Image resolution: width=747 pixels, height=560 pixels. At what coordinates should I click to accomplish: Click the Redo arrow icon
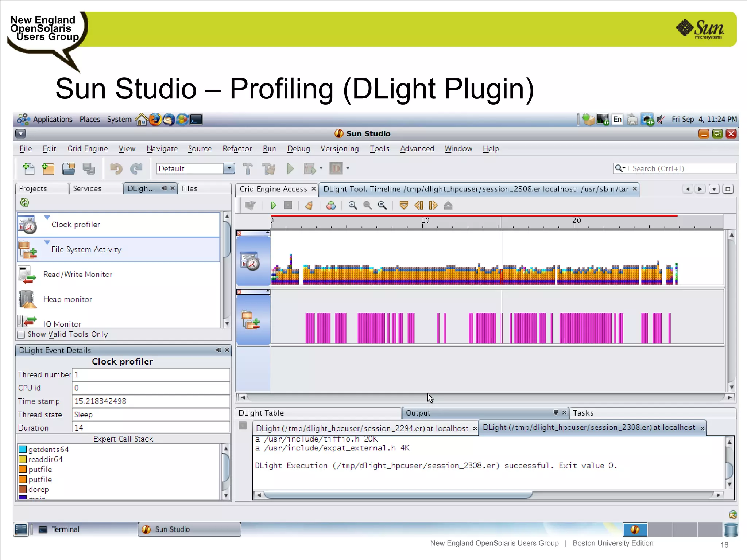click(136, 168)
